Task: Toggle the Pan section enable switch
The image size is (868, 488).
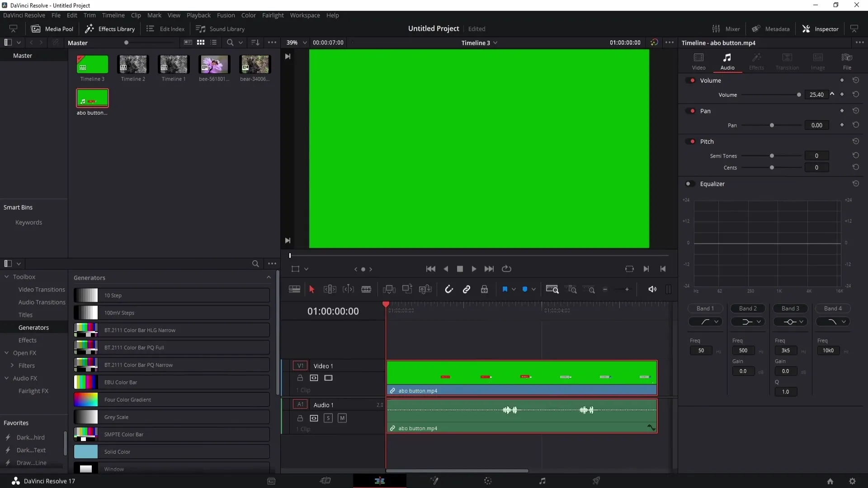Action: click(690, 111)
